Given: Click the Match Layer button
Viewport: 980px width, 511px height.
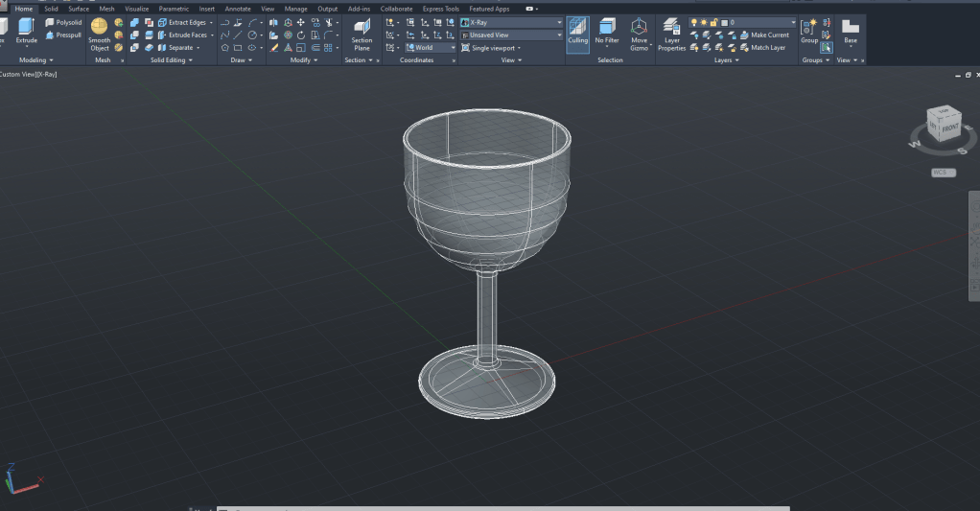Looking at the screenshot, I should [x=761, y=47].
